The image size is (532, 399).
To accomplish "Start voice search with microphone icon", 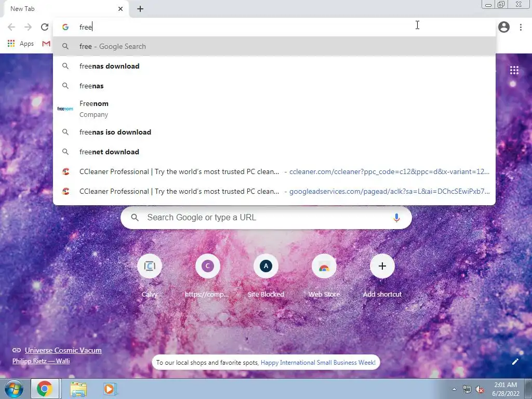I will 396,218.
